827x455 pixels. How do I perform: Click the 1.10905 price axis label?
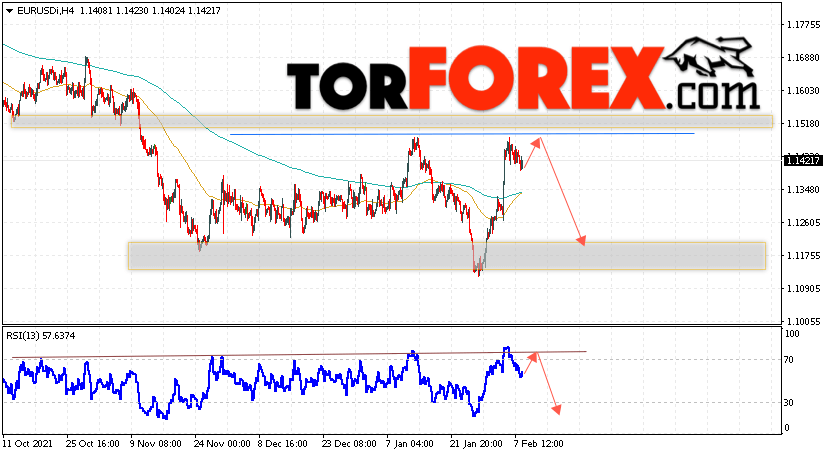[803, 288]
